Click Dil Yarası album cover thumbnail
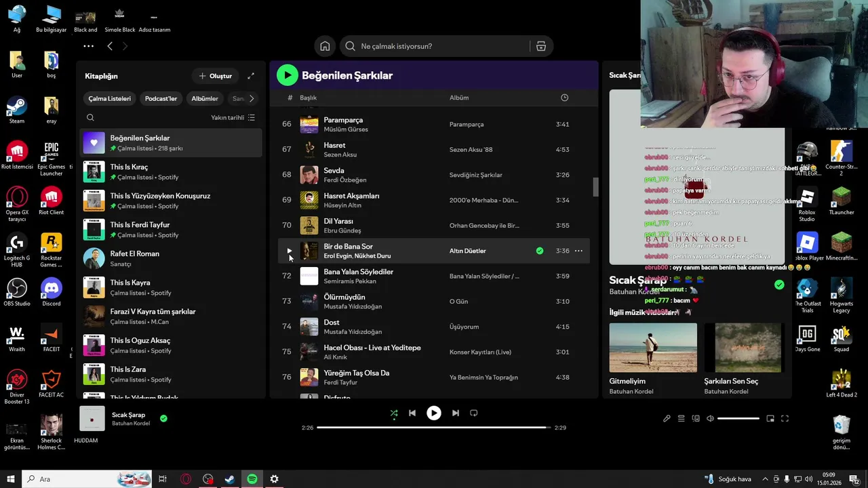 (x=309, y=226)
